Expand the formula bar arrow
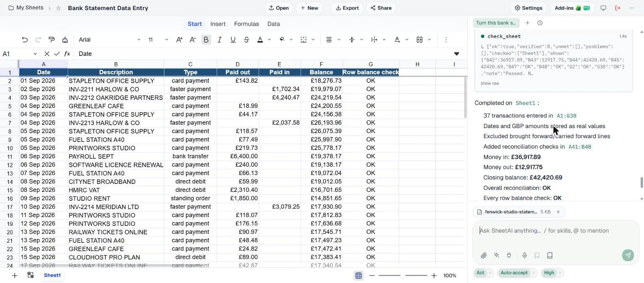This screenshot has width=644, height=283. pos(457,54)
